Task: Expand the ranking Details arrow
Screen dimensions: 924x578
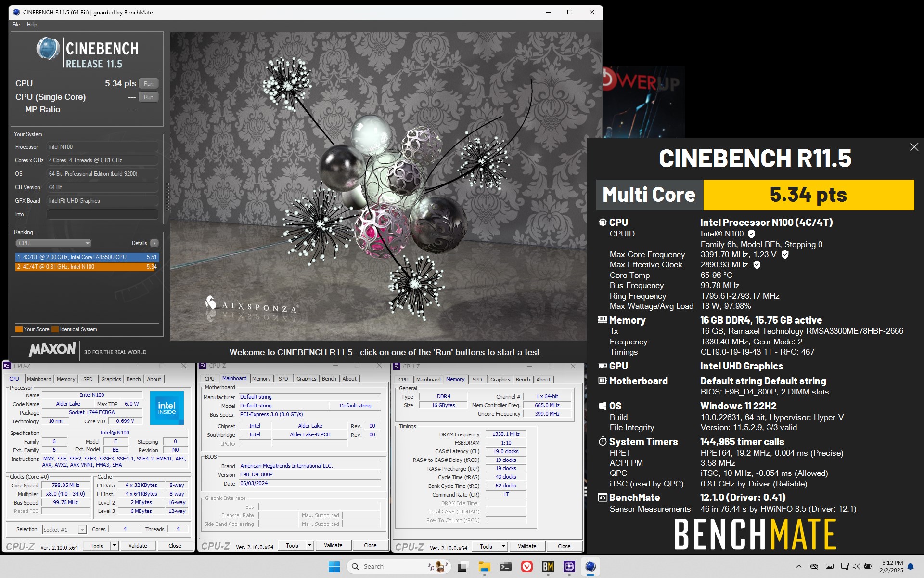Action: point(154,243)
